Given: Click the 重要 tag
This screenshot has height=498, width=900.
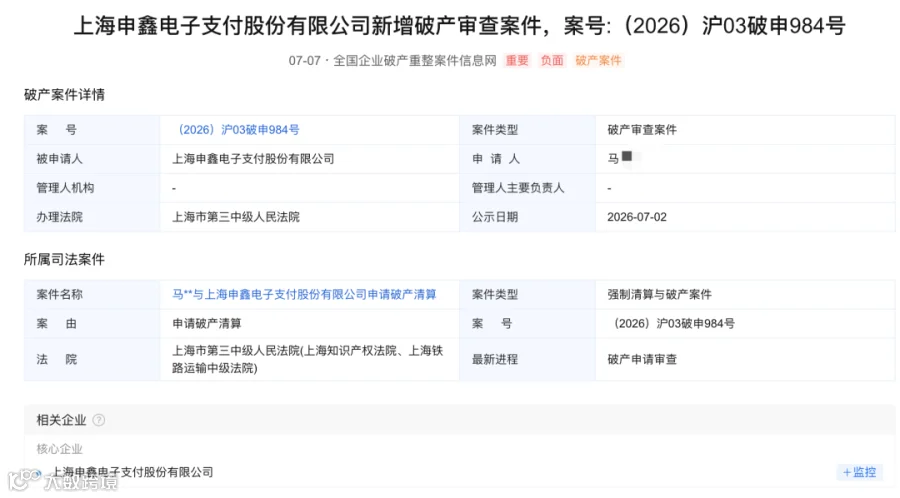Looking at the screenshot, I should coord(517,60).
